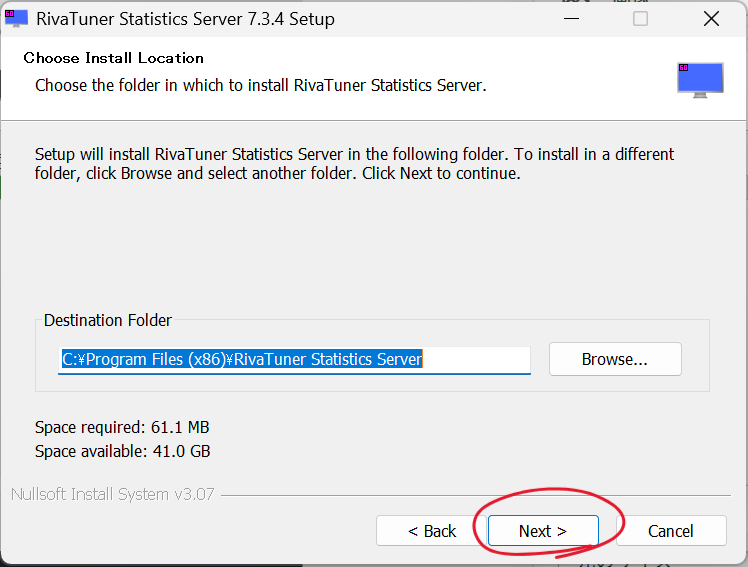Click the "Choose Install Location" heading
The width and height of the screenshot is (748, 567).
[113, 58]
